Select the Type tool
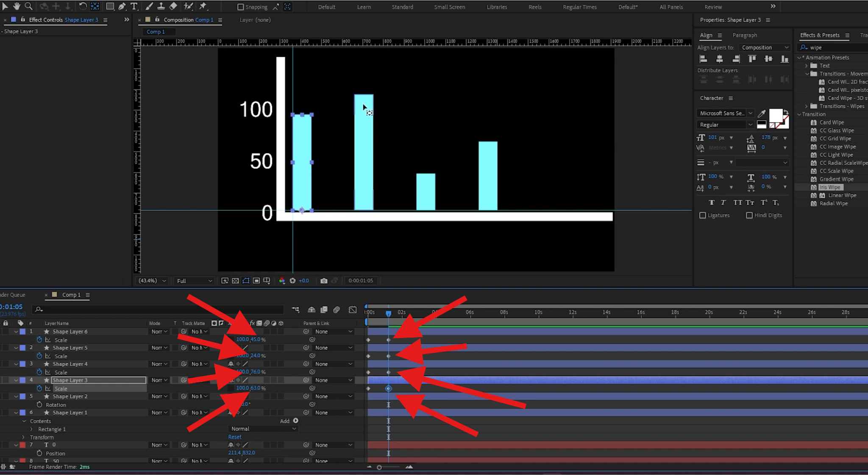Image resolution: width=868 pixels, height=475 pixels. (134, 6)
